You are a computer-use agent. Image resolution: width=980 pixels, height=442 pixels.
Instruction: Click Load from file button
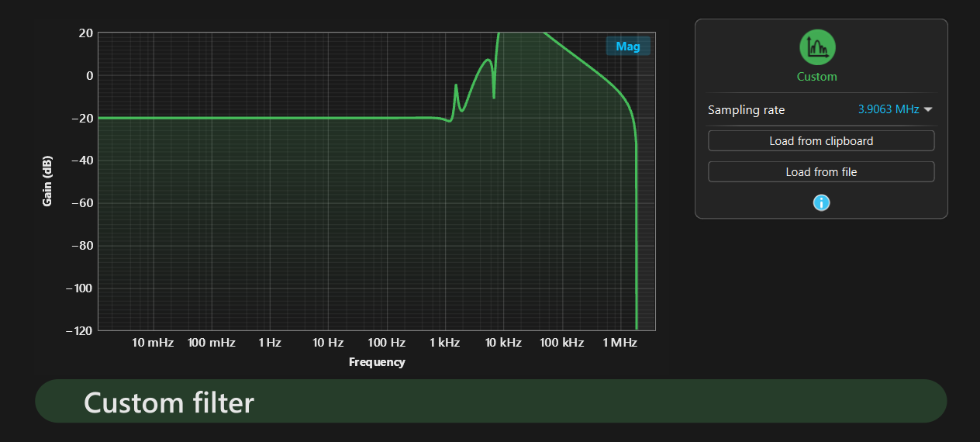pos(821,172)
